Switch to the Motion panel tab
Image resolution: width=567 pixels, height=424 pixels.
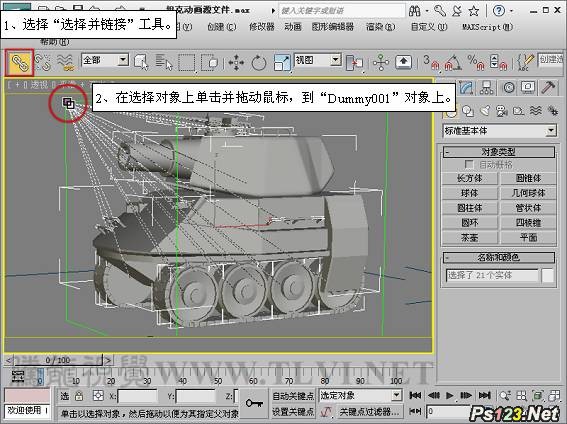tap(508, 88)
